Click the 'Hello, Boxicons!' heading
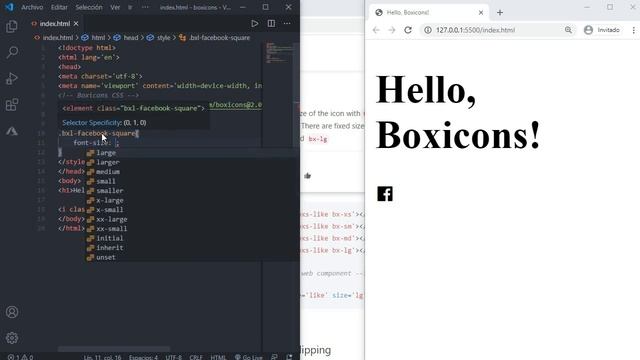 [x=458, y=112]
